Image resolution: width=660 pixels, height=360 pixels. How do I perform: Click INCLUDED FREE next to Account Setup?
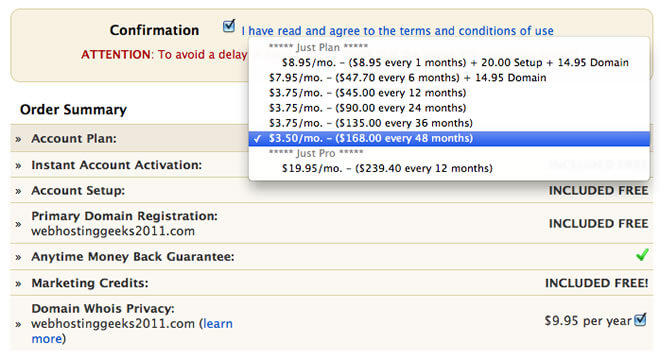click(x=598, y=190)
